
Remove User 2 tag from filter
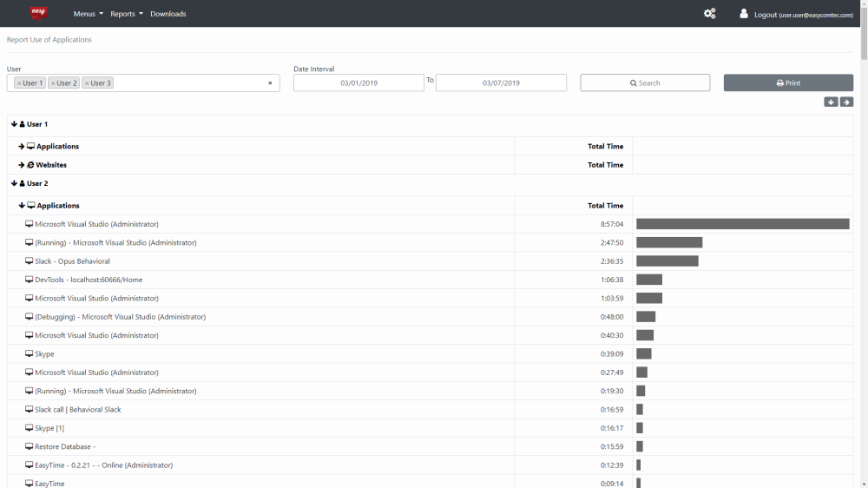53,83
